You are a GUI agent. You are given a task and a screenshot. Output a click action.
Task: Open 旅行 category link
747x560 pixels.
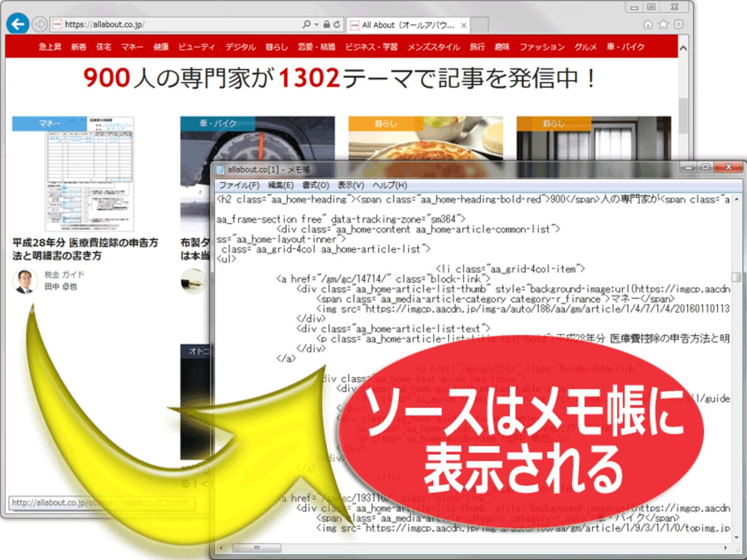[x=477, y=47]
